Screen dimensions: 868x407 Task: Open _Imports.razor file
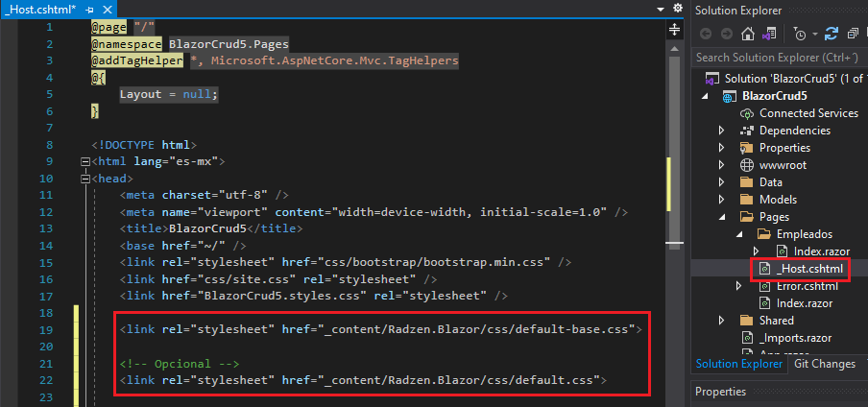pos(795,338)
